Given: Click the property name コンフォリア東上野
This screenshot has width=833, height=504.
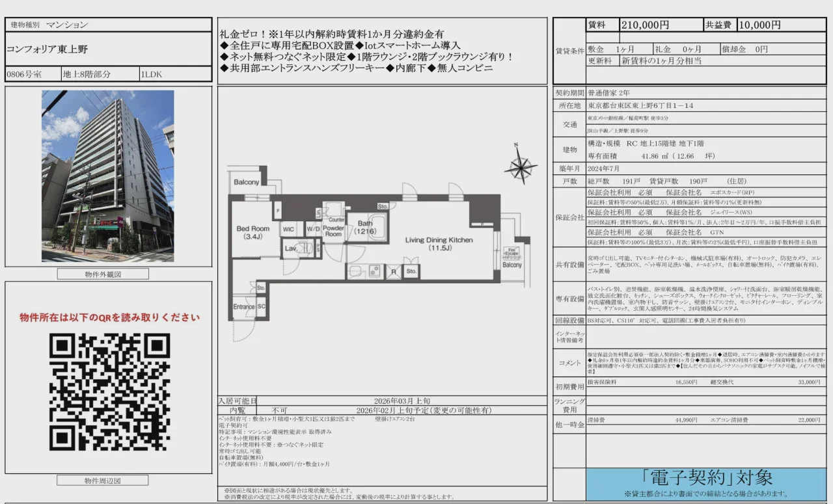Looking at the screenshot, I should click(x=47, y=49).
